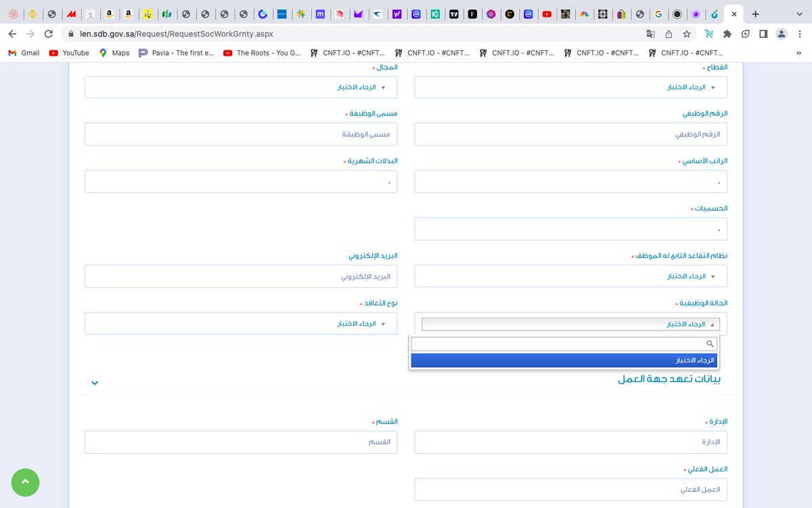This screenshot has height=508, width=812.
Task: Click the lock icon beside the URL
Action: 70,34
